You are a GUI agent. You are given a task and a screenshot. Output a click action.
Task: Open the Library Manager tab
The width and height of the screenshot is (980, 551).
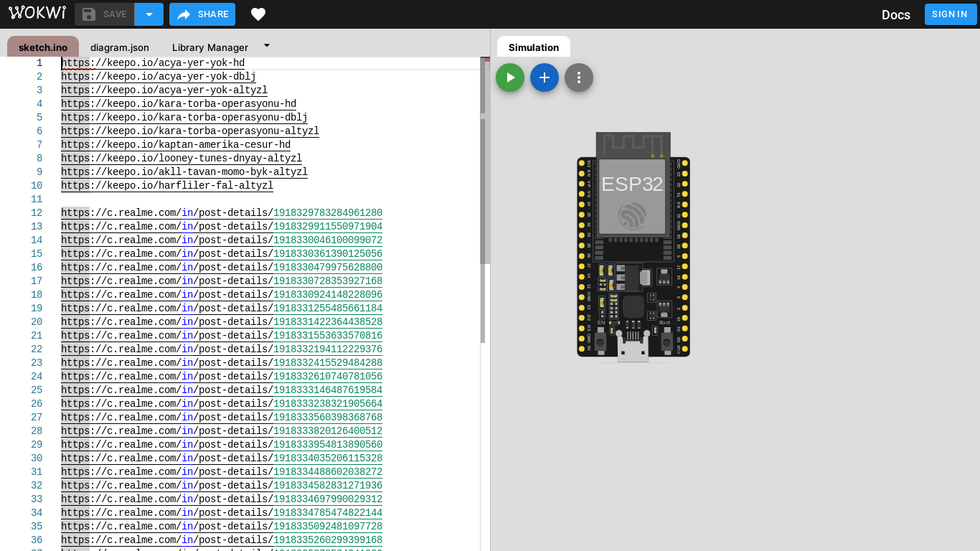(210, 47)
